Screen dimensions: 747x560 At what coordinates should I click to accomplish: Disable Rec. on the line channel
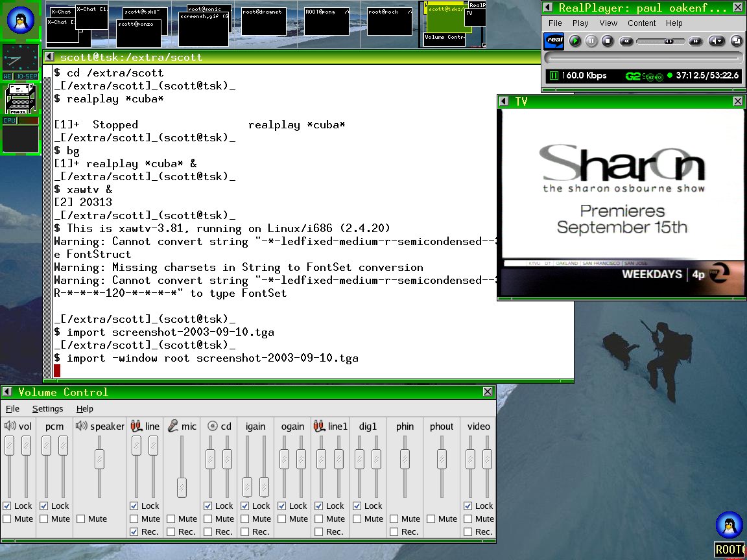(x=134, y=531)
